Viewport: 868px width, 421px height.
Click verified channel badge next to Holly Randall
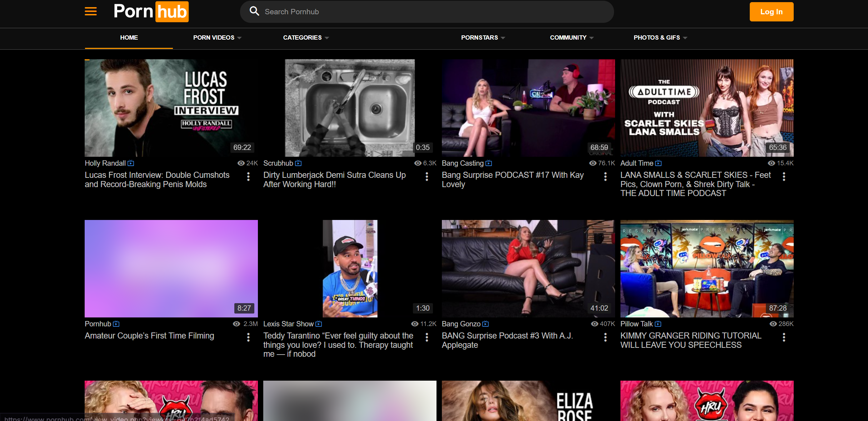[131, 163]
